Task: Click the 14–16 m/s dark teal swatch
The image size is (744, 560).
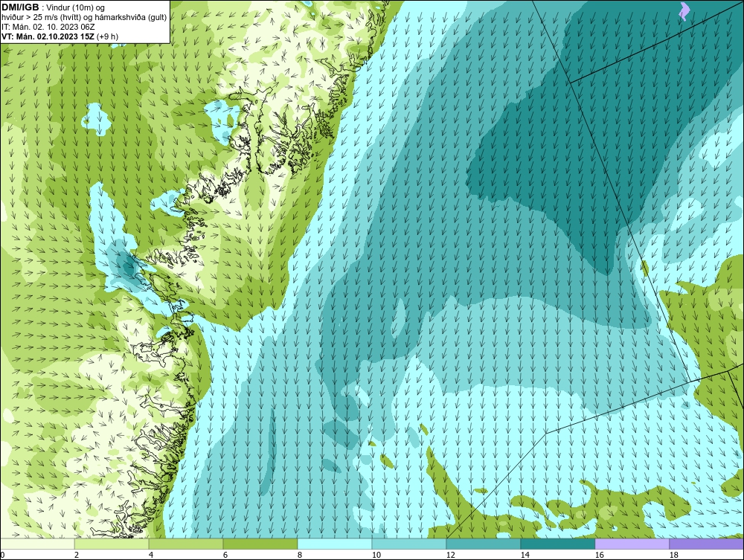Action: (558, 544)
